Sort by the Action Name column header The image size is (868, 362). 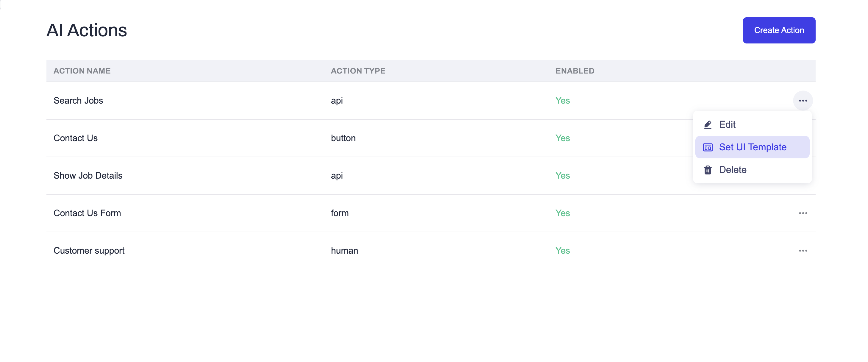82,71
